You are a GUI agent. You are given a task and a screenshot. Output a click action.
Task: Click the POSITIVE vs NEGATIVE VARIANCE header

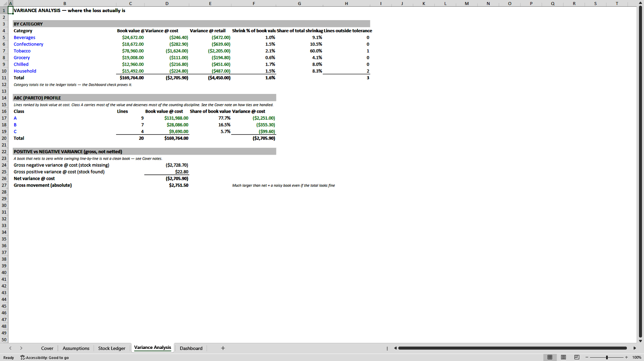144,152
